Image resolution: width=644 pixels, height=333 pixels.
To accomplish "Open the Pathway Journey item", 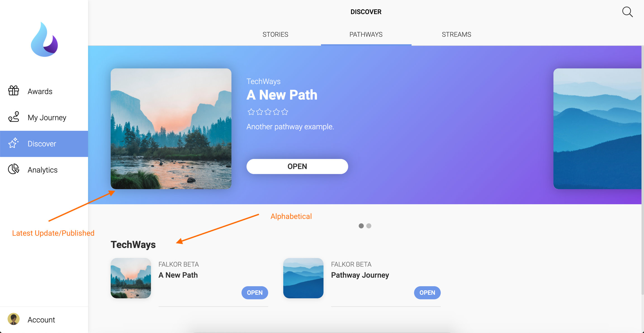I will pyautogui.click(x=427, y=293).
